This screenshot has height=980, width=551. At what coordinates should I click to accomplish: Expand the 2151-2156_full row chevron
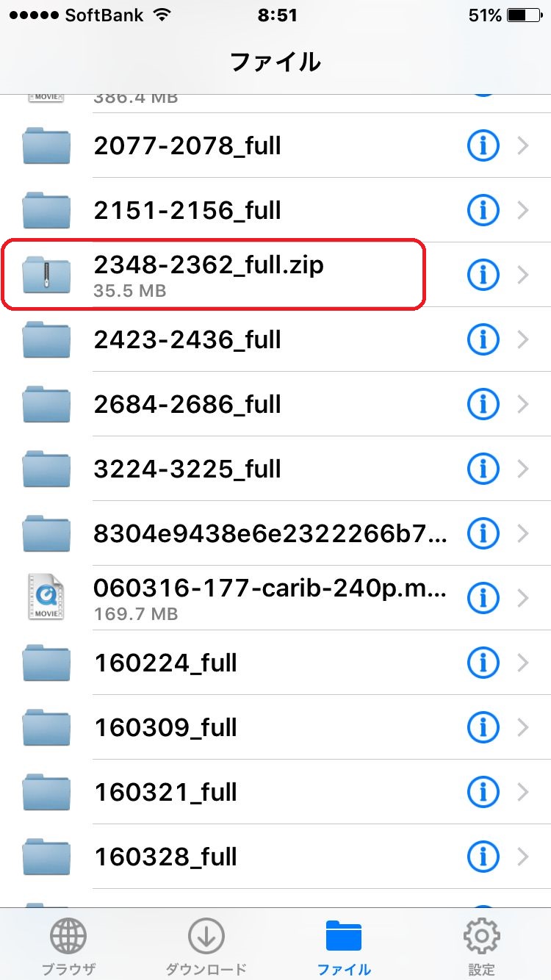(x=523, y=211)
